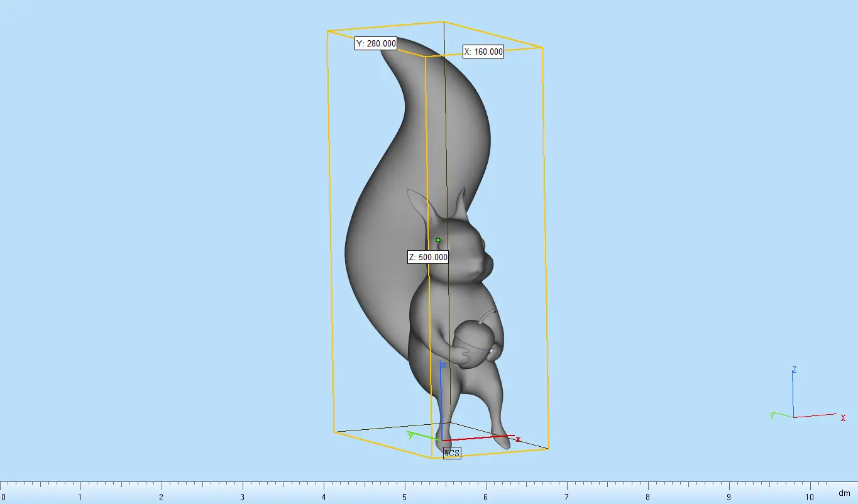
Task: Select the X: 160.000 dimension label
Action: 483,52
